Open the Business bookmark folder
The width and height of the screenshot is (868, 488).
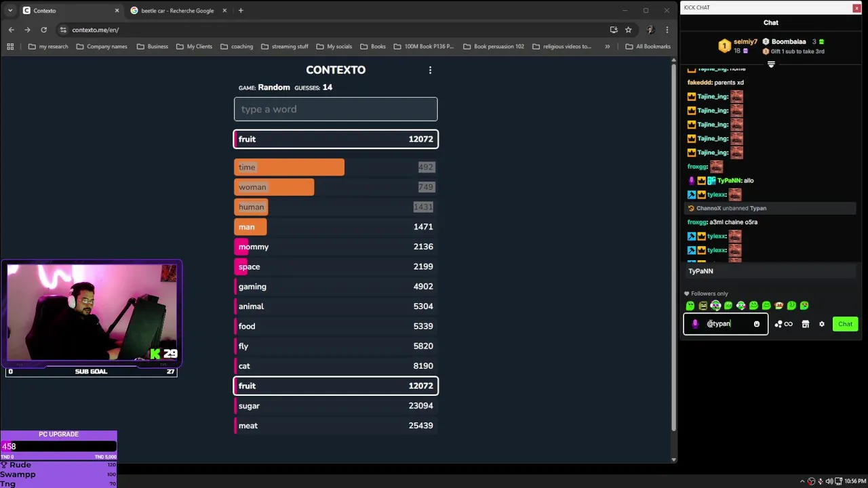pyautogui.click(x=153, y=47)
